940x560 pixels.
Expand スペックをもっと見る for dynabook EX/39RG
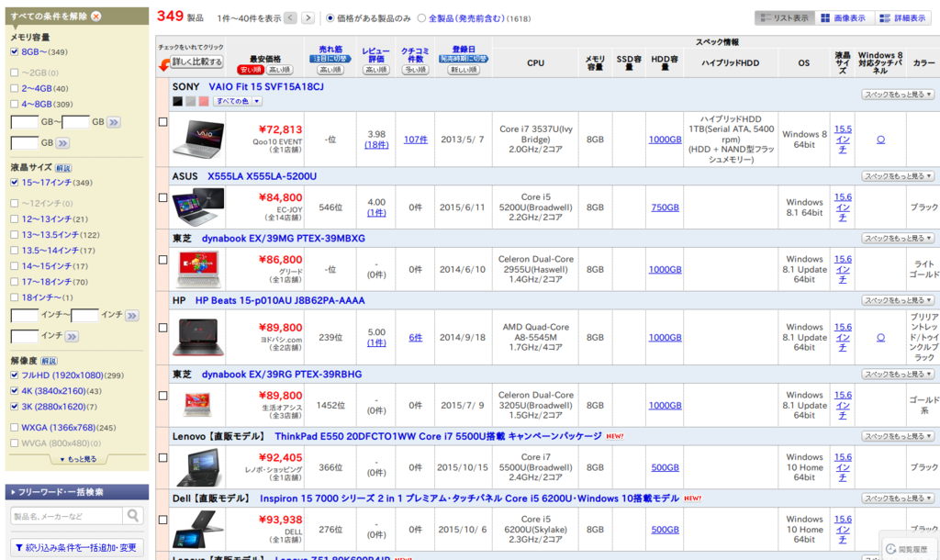(898, 375)
